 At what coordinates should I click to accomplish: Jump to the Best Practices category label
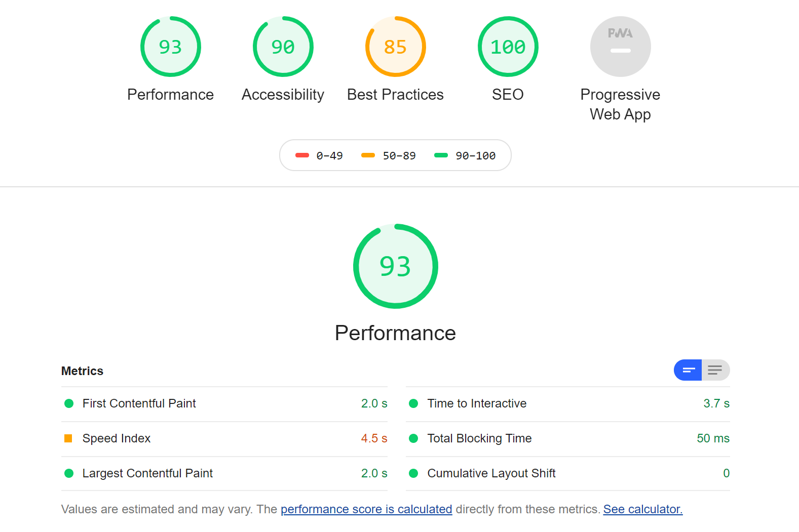[x=395, y=95]
